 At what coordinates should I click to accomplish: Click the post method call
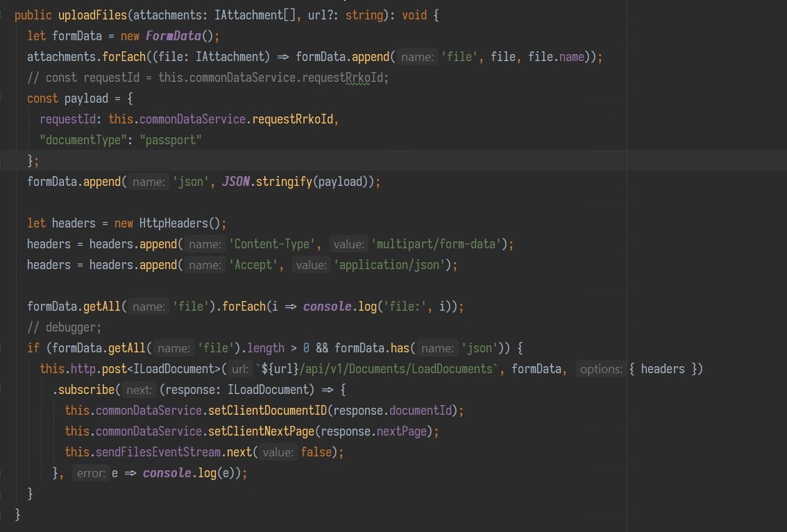pyautogui.click(x=114, y=370)
